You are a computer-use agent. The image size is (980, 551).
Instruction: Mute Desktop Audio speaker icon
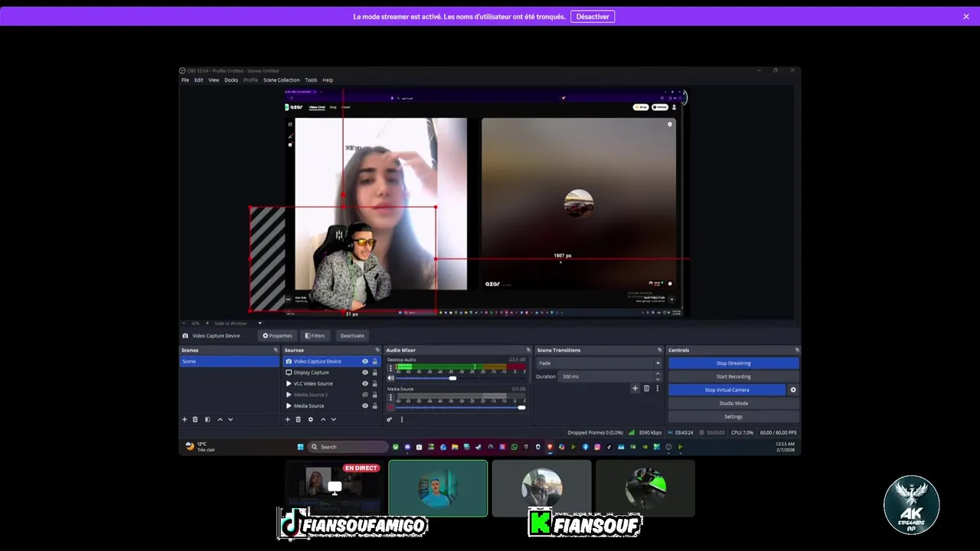390,378
